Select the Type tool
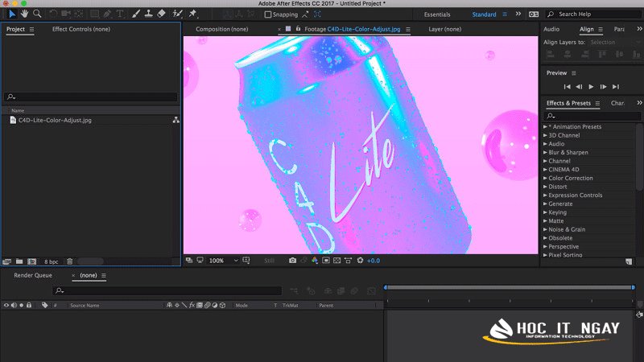 click(x=120, y=14)
